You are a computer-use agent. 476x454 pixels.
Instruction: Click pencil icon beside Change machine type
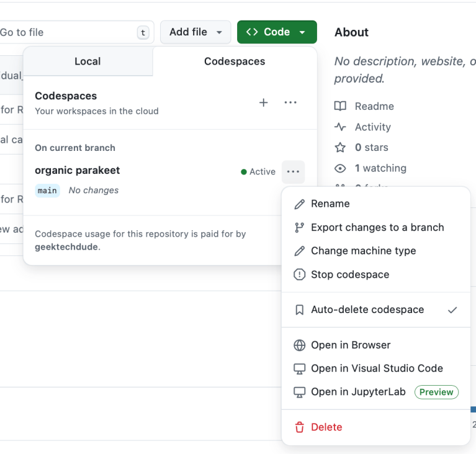pyautogui.click(x=299, y=251)
